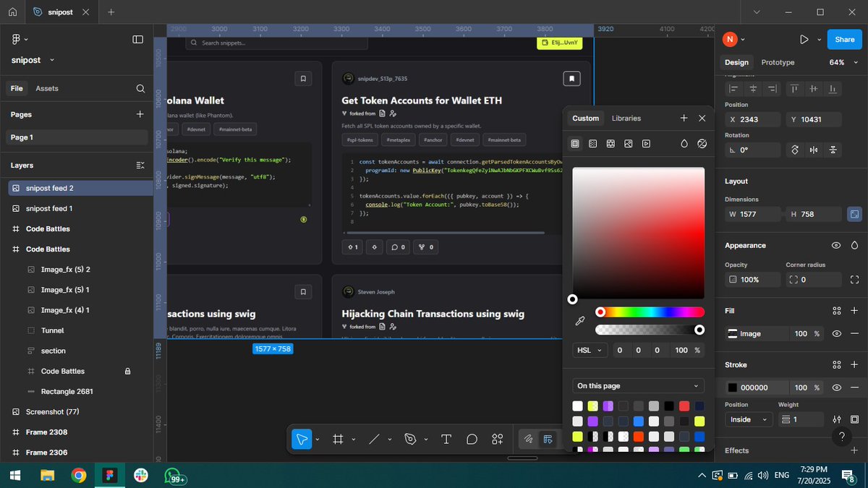Collapse all layers icon

(x=140, y=166)
